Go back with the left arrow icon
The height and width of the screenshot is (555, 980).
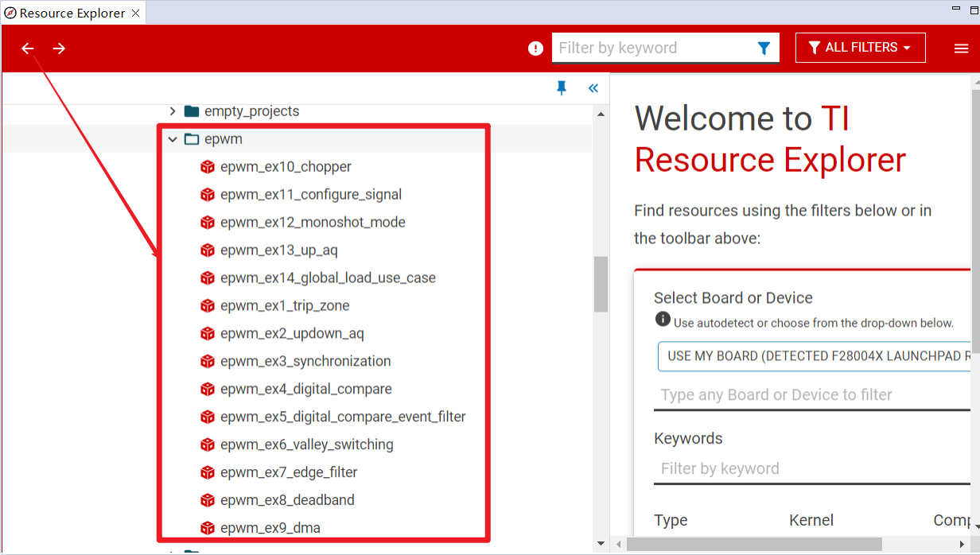[28, 49]
